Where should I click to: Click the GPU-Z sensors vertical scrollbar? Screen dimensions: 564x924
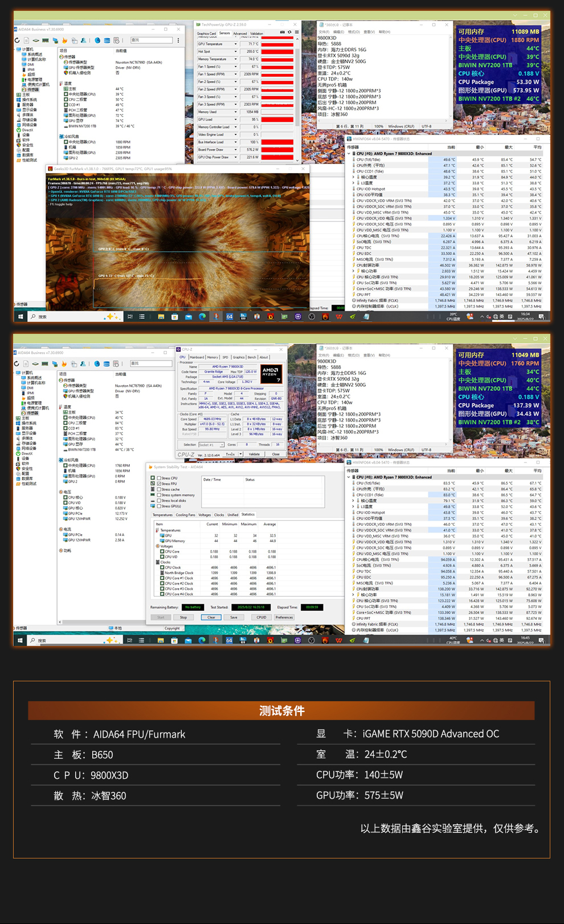[297, 91]
